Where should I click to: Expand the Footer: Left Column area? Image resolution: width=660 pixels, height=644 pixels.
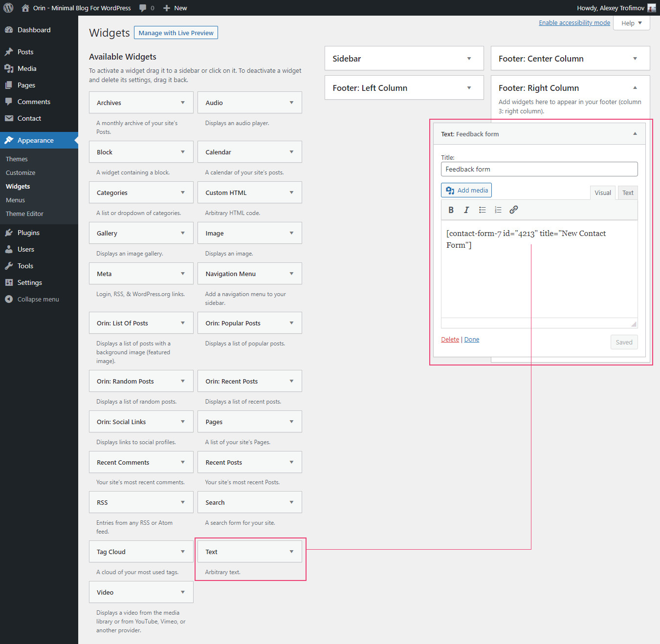(x=469, y=87)
